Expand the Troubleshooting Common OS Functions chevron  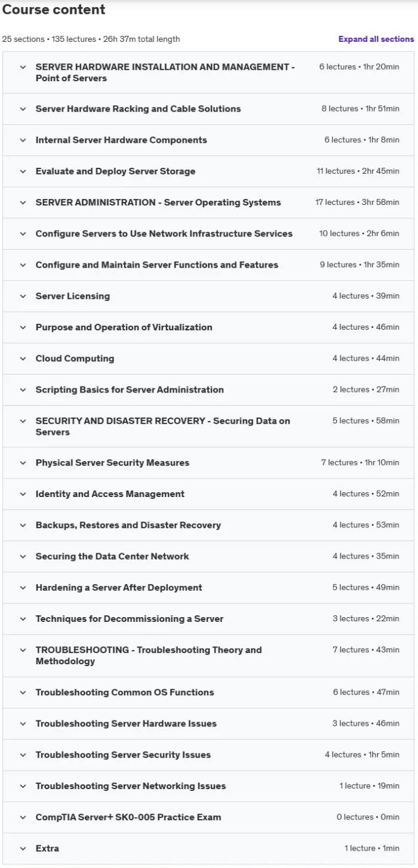23,693
